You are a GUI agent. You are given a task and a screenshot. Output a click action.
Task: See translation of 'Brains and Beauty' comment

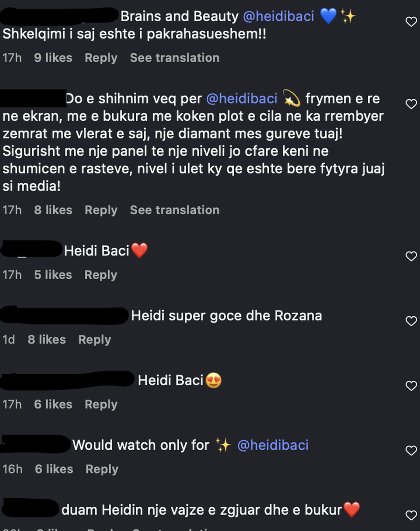click(175, 58)
